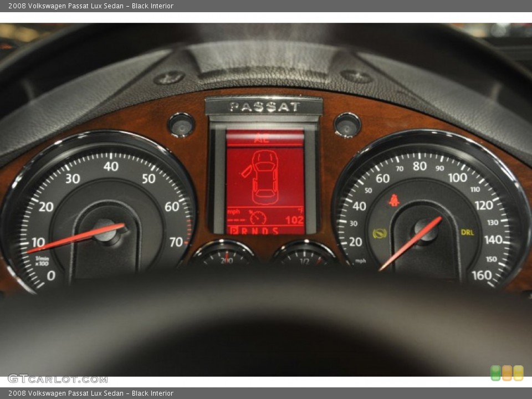Click the 70 redline mark on the tachometer

(176, 242)
